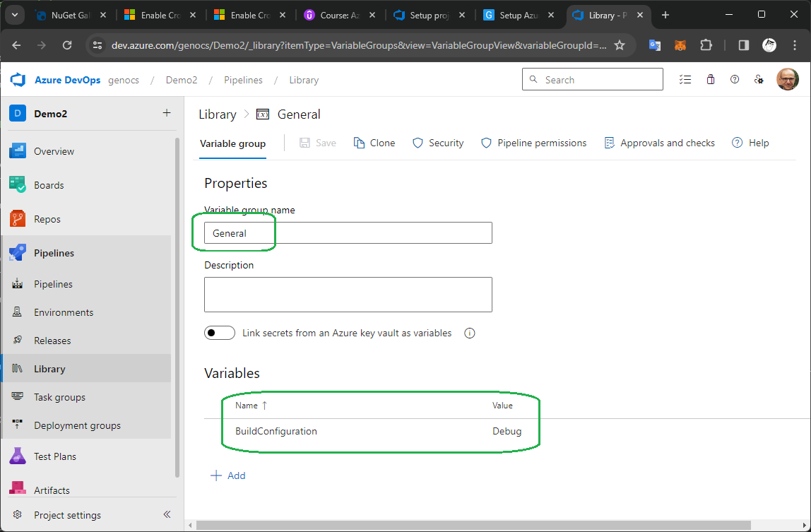This screenshot has width=811, height=532.
Task: Open user settings icon in header
Action: pos(759,80)
